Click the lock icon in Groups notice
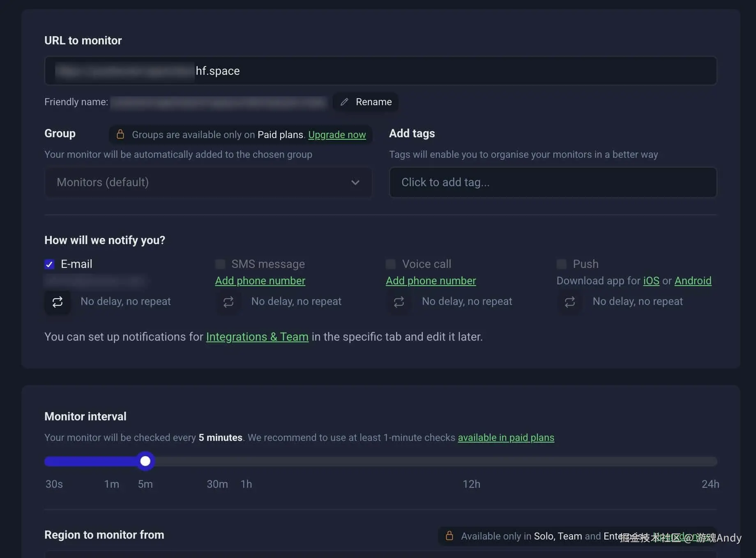 (x=120, y=134)
